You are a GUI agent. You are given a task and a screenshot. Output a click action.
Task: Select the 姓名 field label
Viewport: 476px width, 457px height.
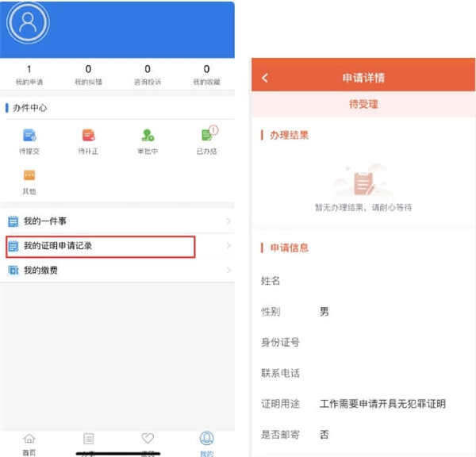pyautogui.click(x=271, y=281)
